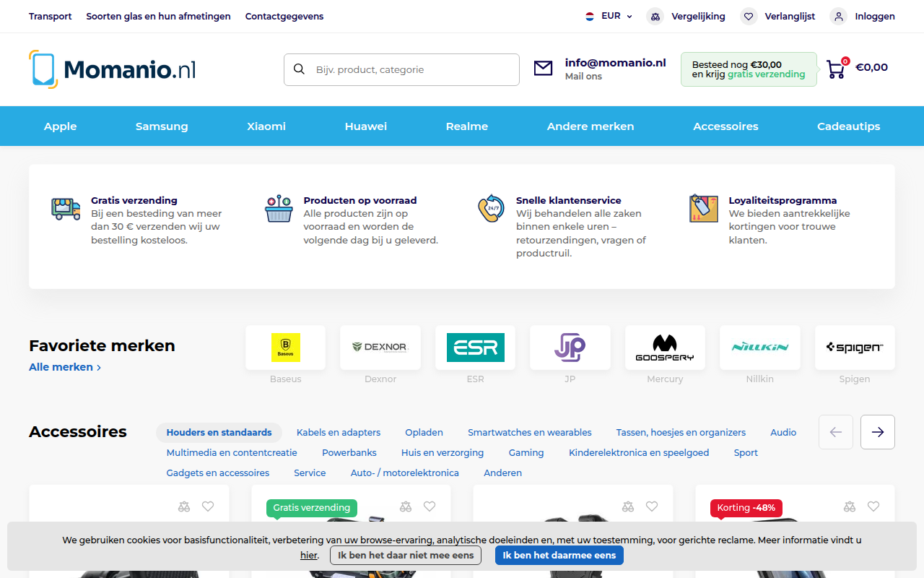This screenshot has width=924, height=578.
Task: Click the mail envelope icon
Action: 543,69
